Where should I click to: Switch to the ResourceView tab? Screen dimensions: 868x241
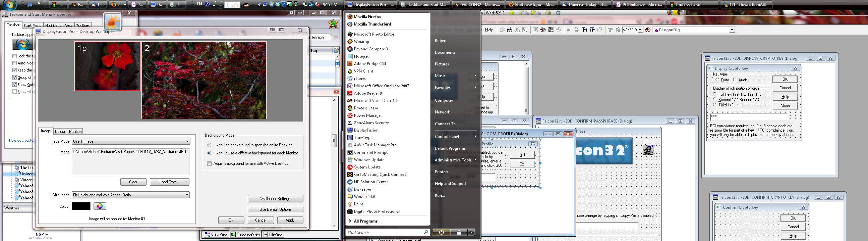coord(246,234)
